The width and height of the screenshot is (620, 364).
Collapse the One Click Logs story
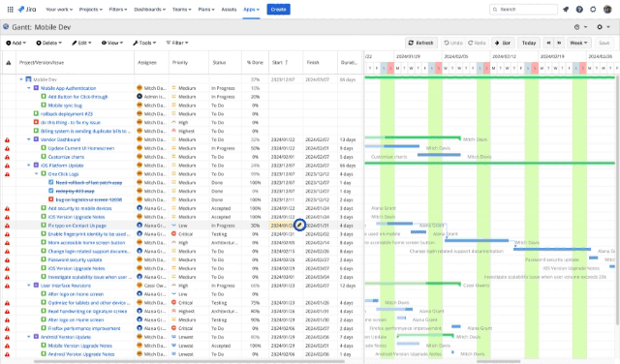(x=37, y=174)
